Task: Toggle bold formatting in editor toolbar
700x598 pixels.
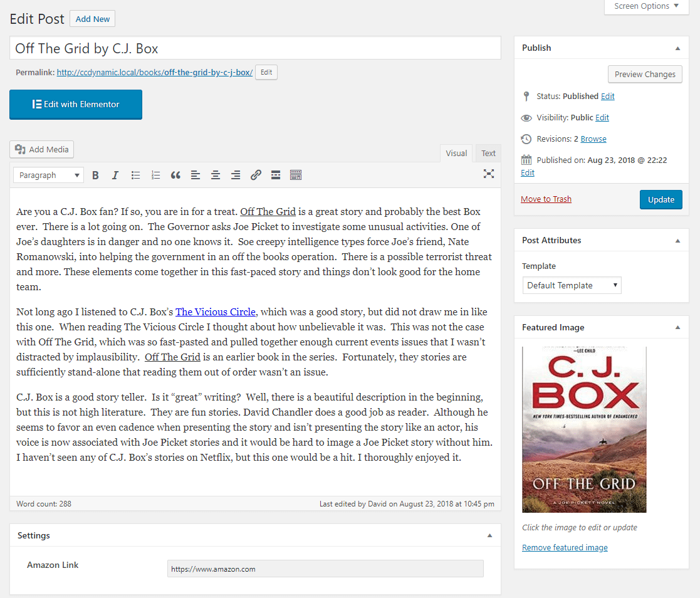Action: pyautogui.click(x=95, y=175)
